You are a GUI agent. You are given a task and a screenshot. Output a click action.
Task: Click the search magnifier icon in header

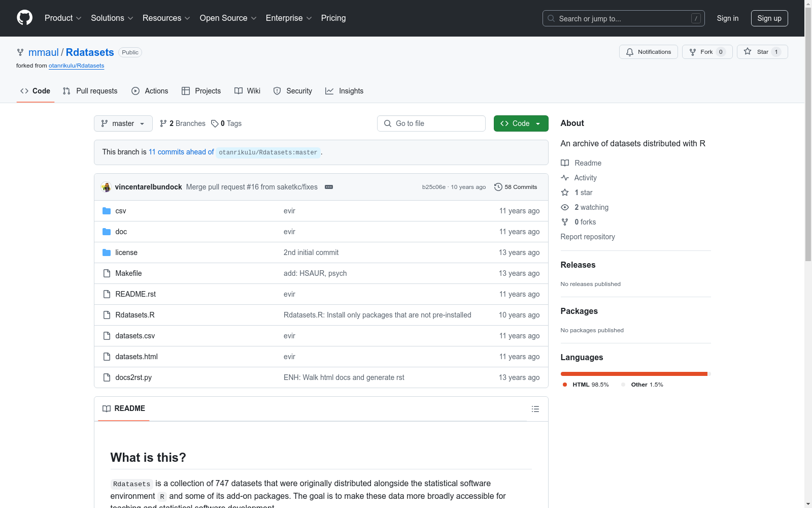pos(551,18)
